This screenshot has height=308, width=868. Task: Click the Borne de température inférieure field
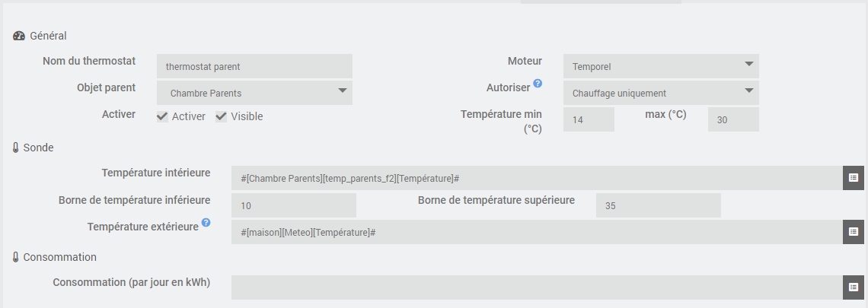pyautogui.click(x=294, y=205)
